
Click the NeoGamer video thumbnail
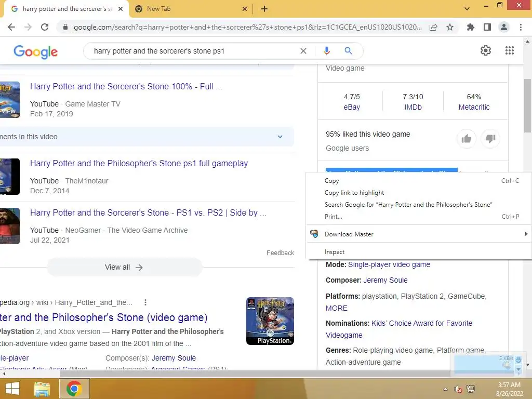point(10,226)
